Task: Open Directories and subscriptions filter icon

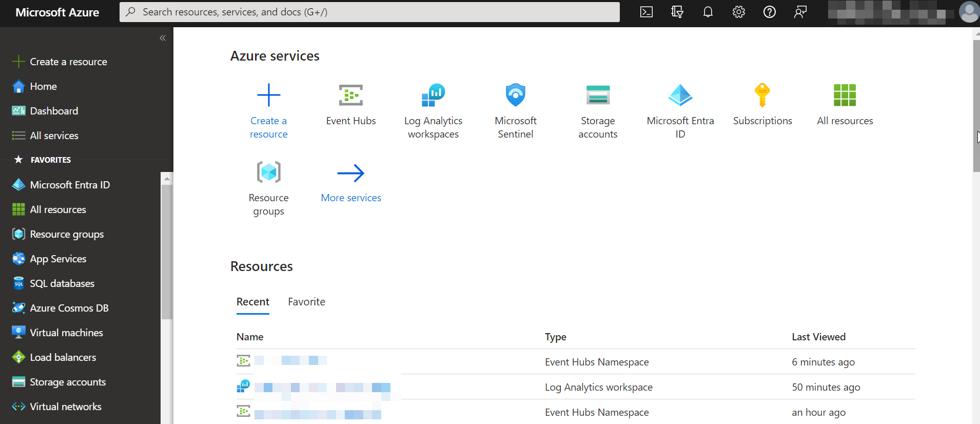Action: [677, 12]
